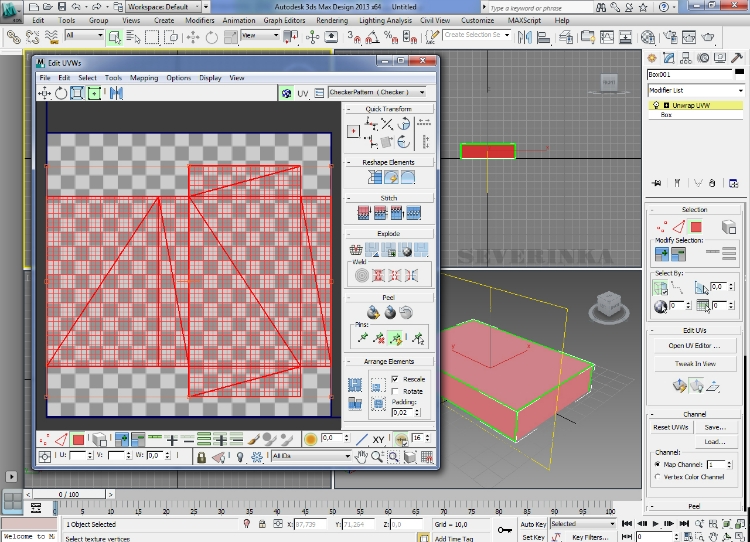Click the Break explode icon

(x=356, y=249)
